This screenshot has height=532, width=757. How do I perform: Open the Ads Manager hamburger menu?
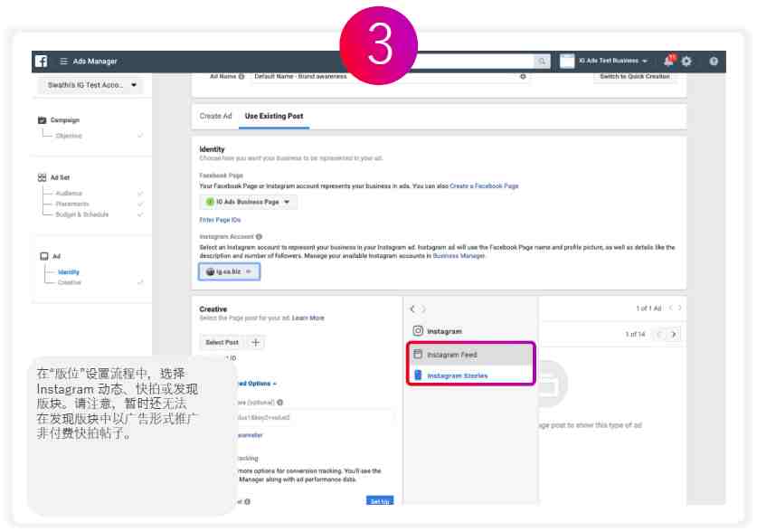63,62
